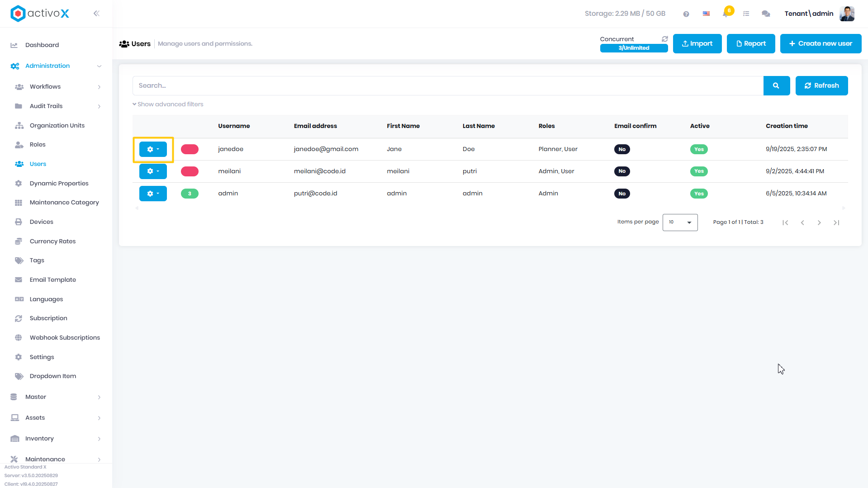The height and width of the screenshot is (488, 868).
Task: Click the magnifier search button
Action: click(x=776, y=85)
